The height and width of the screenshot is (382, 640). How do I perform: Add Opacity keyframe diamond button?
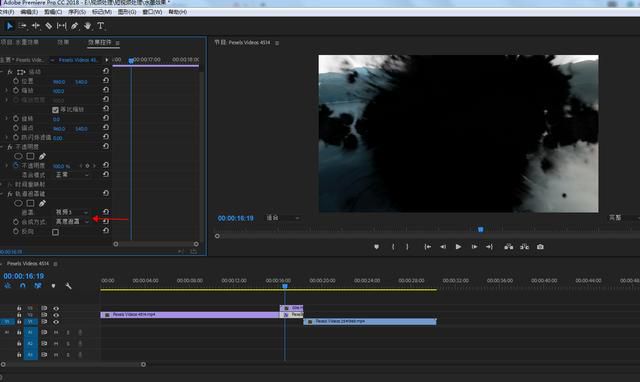[87, 166]
